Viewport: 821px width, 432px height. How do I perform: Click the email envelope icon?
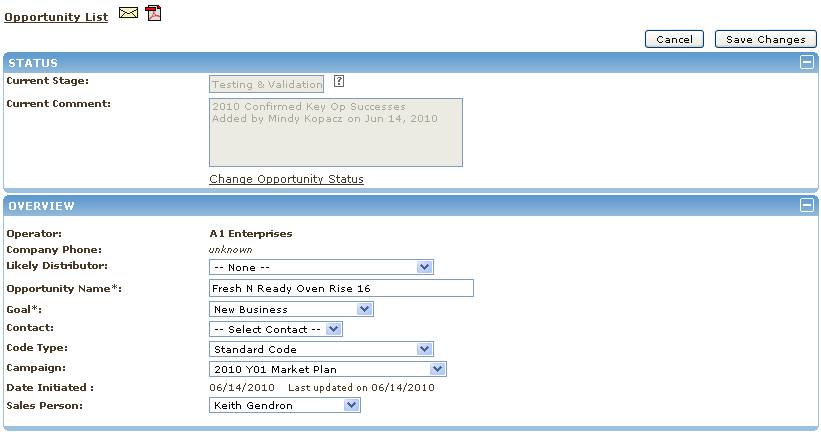pyautogui.click(x=128, y=13)
